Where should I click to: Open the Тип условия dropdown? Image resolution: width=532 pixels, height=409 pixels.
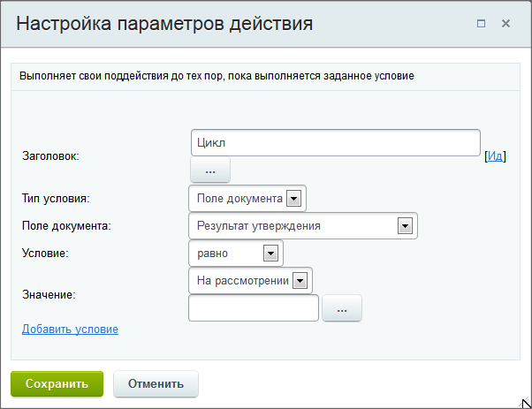(247, 199)
